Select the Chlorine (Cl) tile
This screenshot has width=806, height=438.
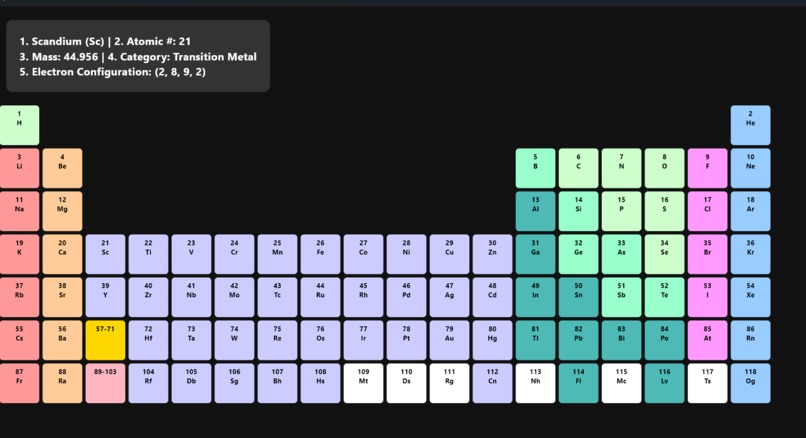tap(707, 211)
